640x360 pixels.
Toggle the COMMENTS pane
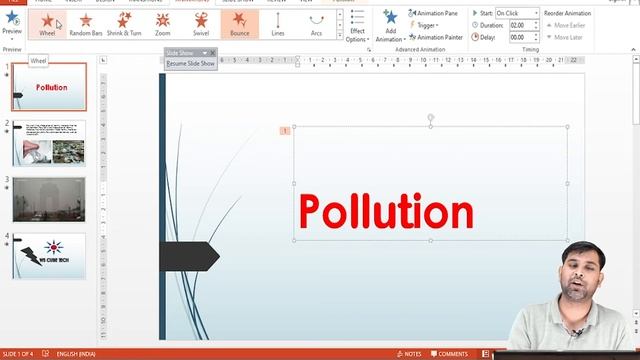coord(449,354)
